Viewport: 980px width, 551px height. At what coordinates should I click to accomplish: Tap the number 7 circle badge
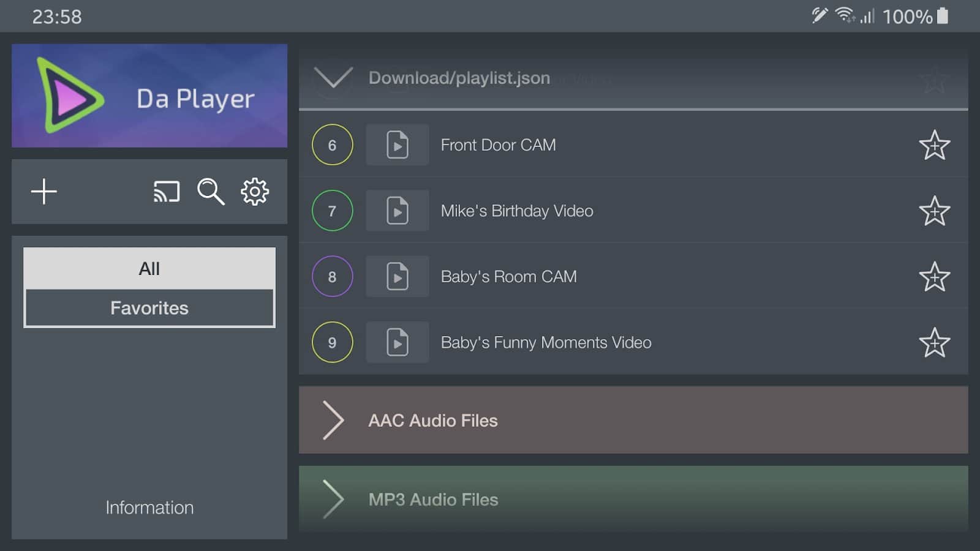click(x=332, y=211)
